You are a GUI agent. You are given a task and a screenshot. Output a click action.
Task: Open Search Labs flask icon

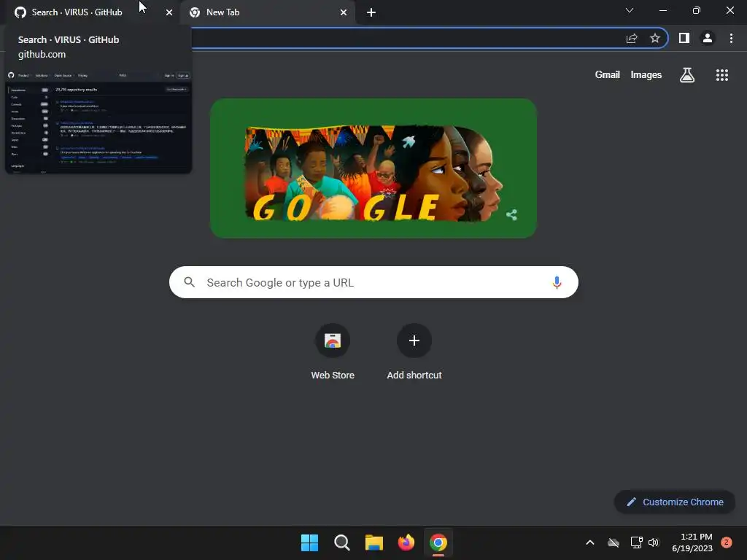[x=687, y=75]
